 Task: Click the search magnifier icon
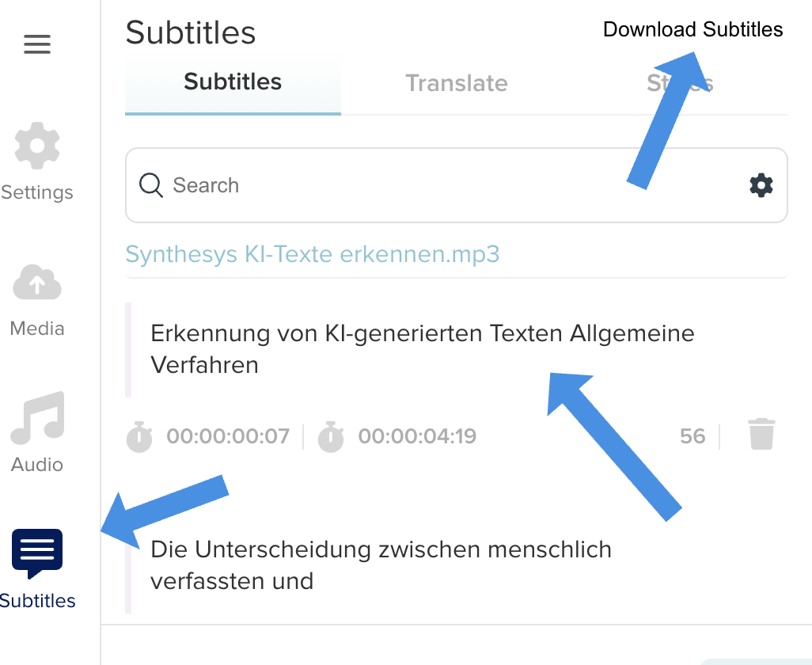150,184
